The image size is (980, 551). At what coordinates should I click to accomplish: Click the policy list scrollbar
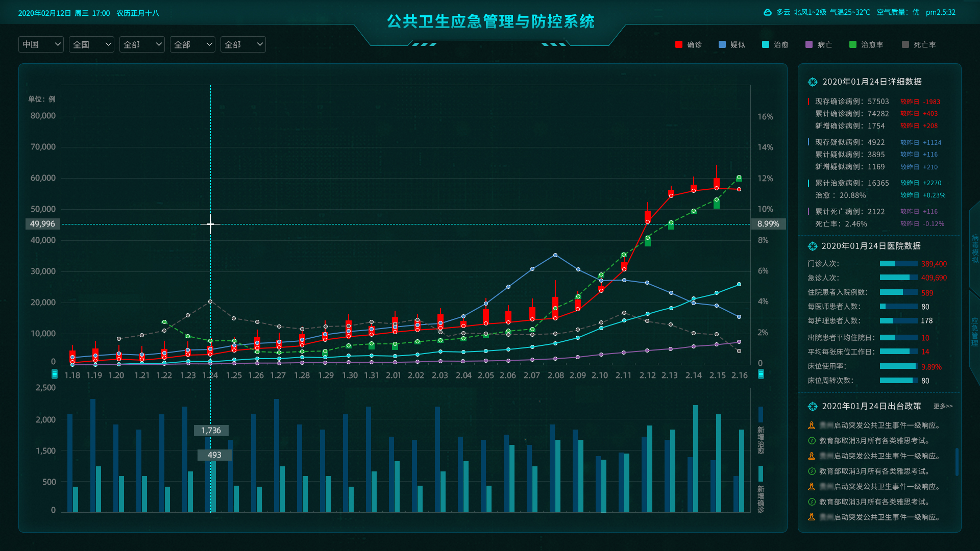(x=957, y=462)
